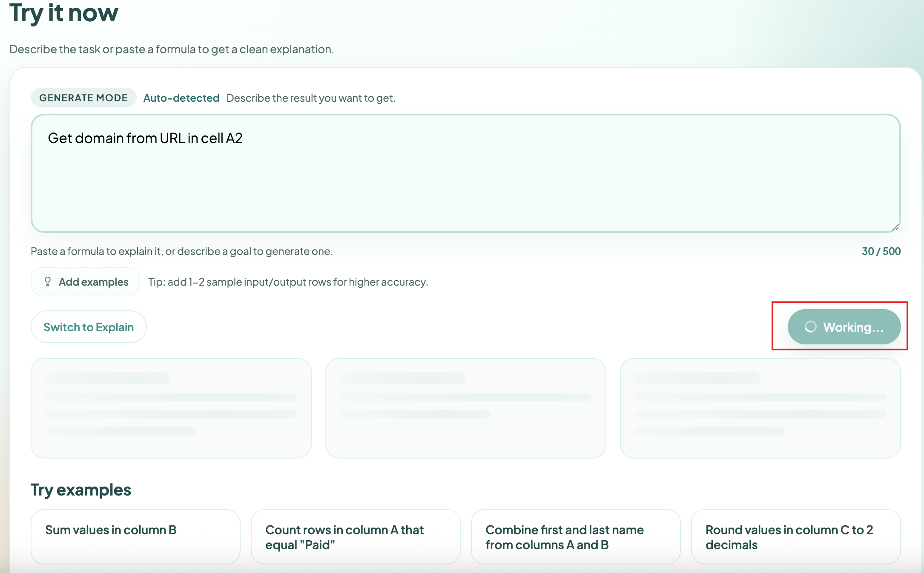The width and height of the screenshot is (924, 573).
Task: Click the Try it now heading
Action: coord(64,14)
